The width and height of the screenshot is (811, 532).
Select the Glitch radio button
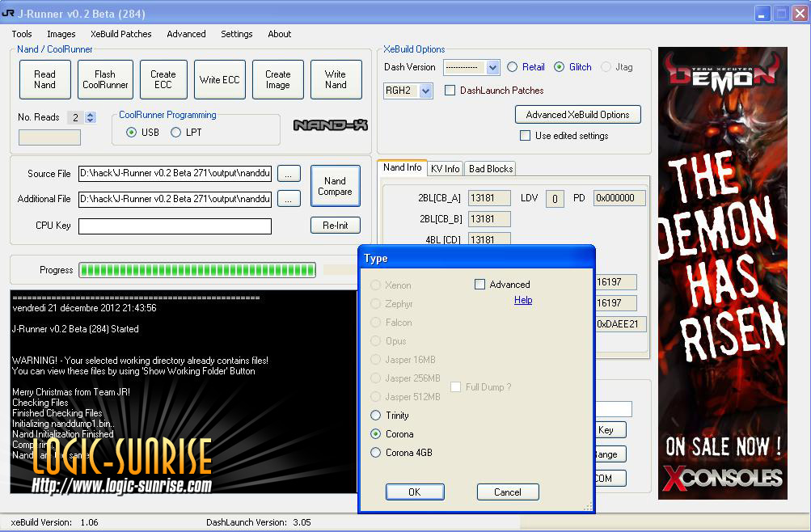point(559,66)
